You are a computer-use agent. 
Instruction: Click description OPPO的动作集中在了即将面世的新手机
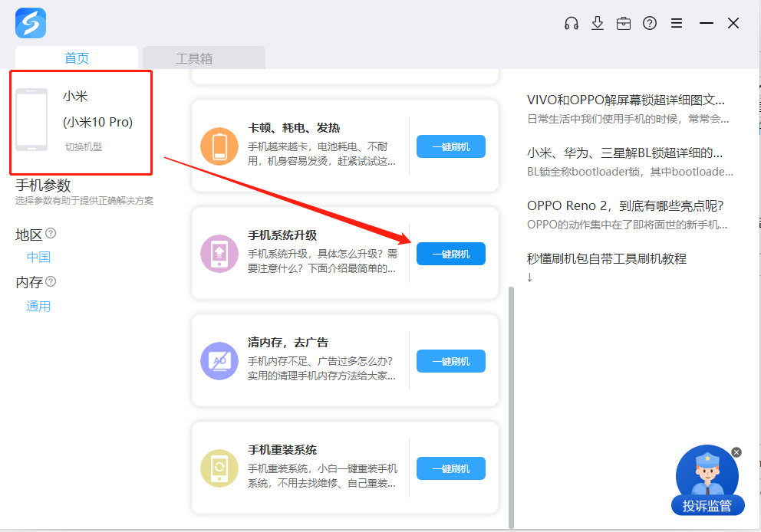point(627,225)
